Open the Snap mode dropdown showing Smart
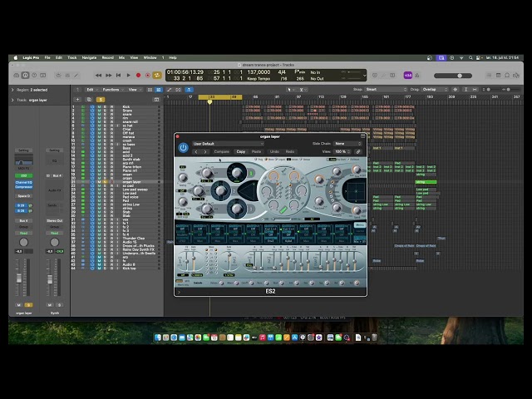 386,89
